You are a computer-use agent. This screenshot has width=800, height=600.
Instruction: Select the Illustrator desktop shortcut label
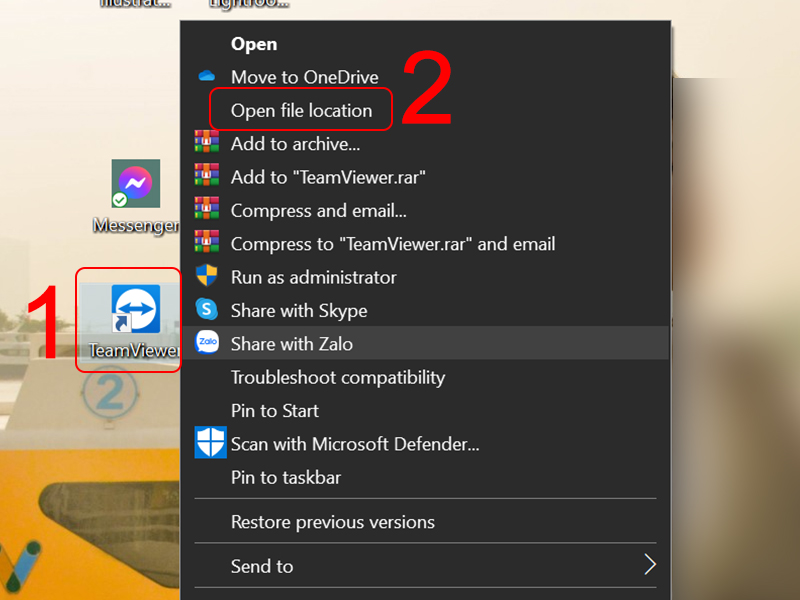135,4
